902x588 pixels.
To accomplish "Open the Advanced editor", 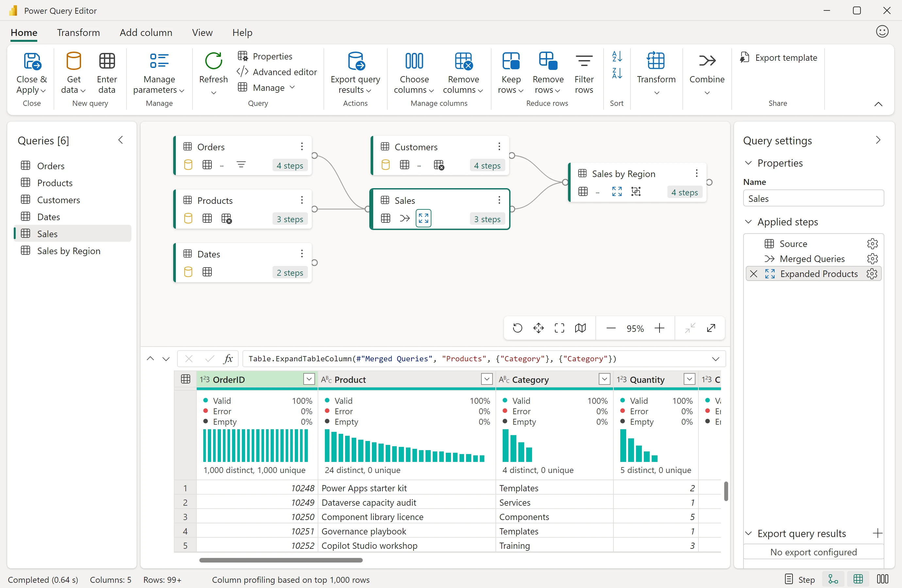I will [277, 72].
